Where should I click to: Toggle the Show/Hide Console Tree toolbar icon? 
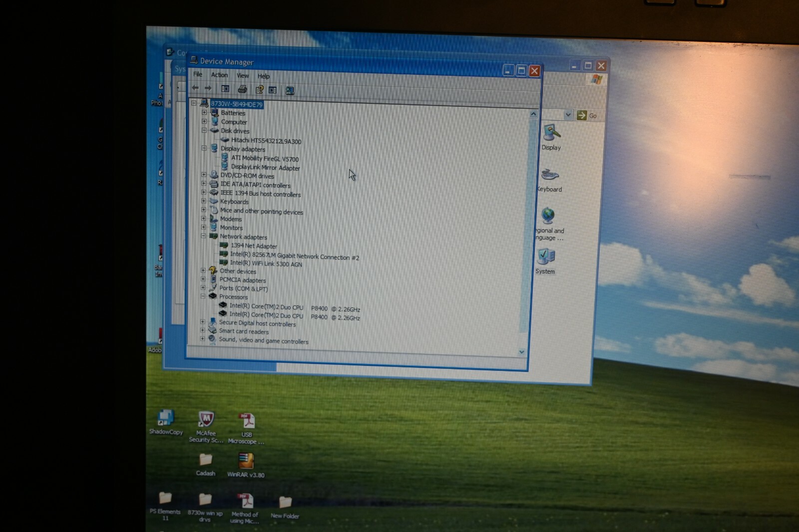coord(225,89)
